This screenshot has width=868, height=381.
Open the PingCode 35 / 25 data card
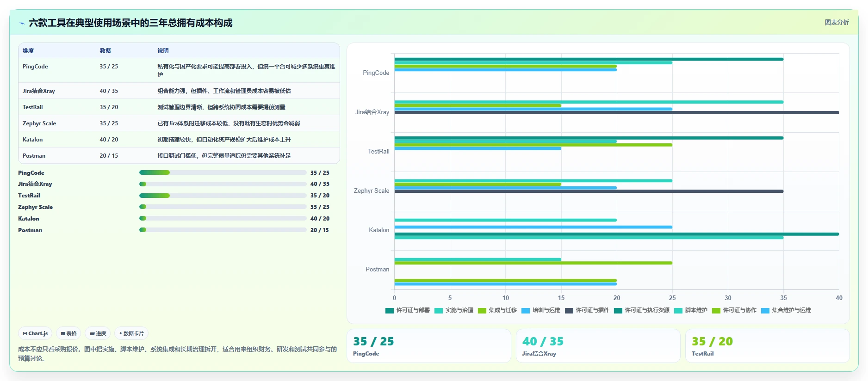[x=429, y=346]
